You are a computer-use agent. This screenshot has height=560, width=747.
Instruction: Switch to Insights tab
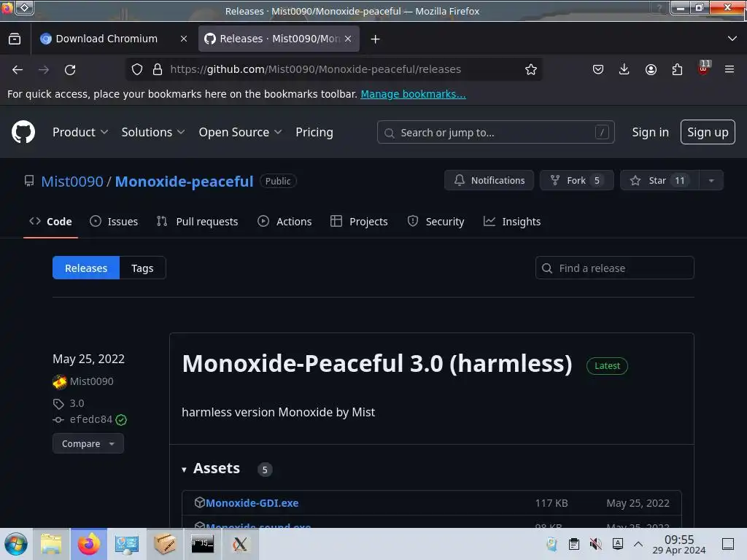click(512, 222)
